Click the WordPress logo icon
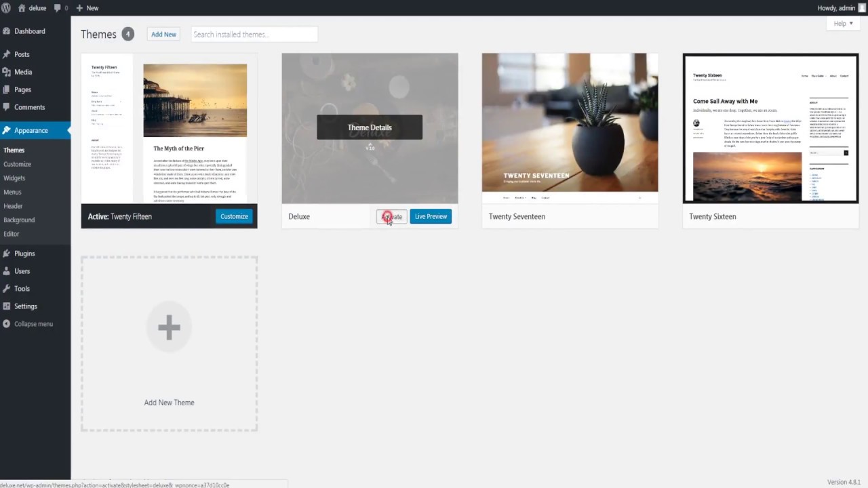The image size is (868, 488). tap(6, 7)
